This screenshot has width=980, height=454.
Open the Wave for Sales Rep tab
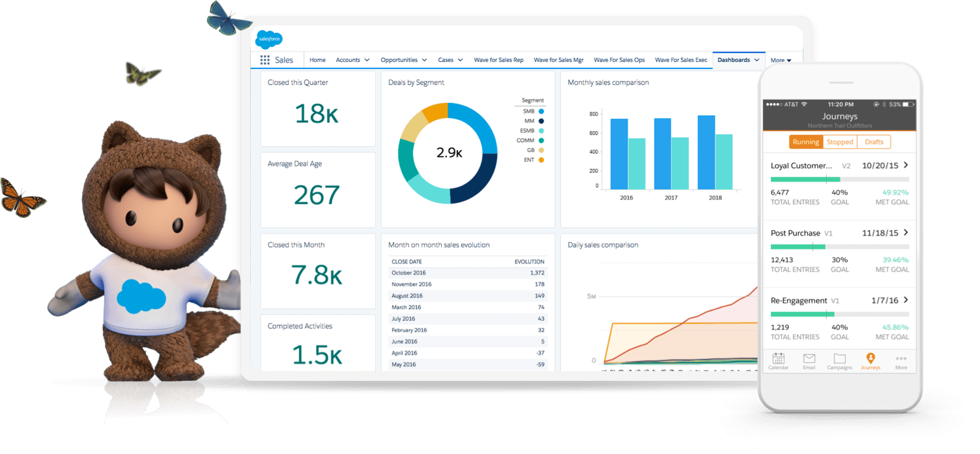tap(498, 59)
